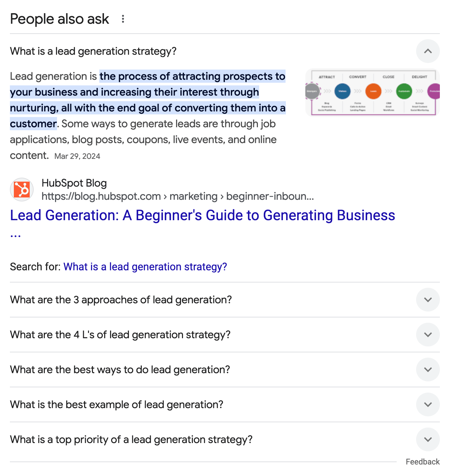Expand best example of lead generation chevron
The width and height of the screenshot is (457, 476).
pyautogui.click(x=428, y=404)
